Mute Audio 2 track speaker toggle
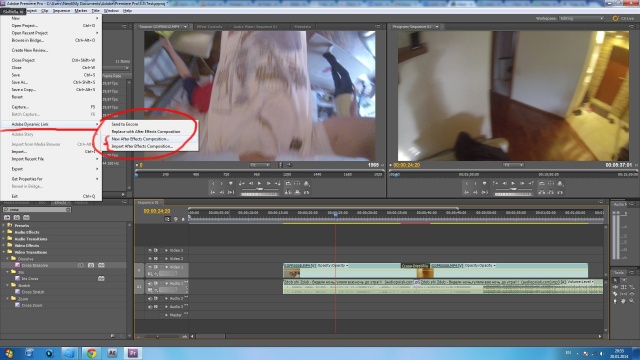Screen dimensions: 640x360 [150, 298]
